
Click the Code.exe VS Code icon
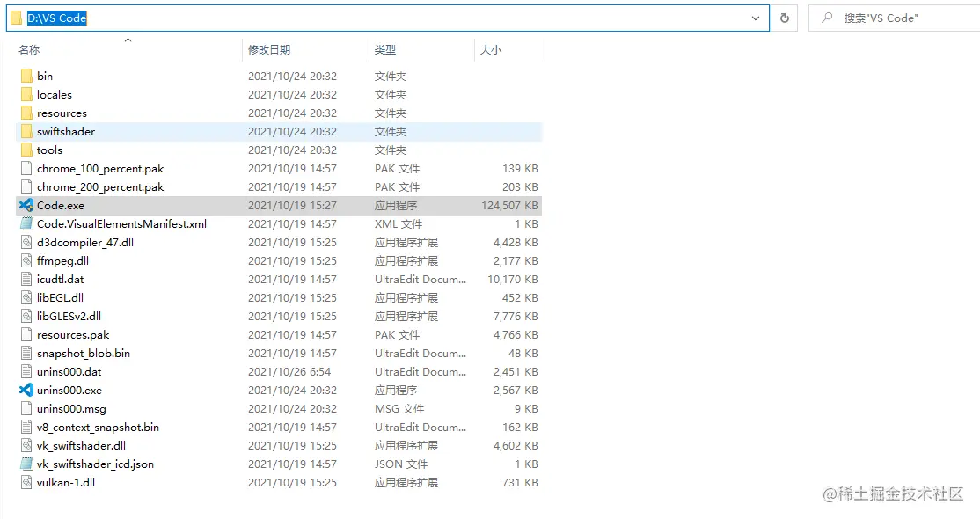[26, 205]
